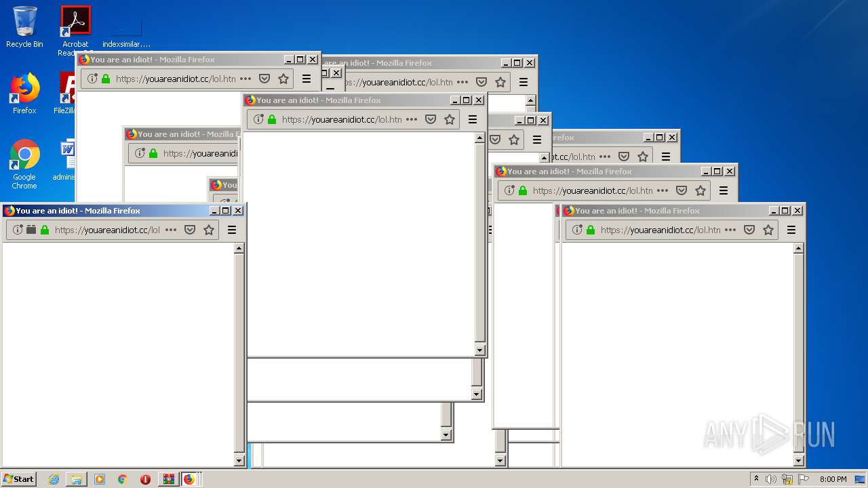Save to Pocket in bottom-left Firefox window
The width and height of the screenshot is (868, 488).
(x=190, y=230)
